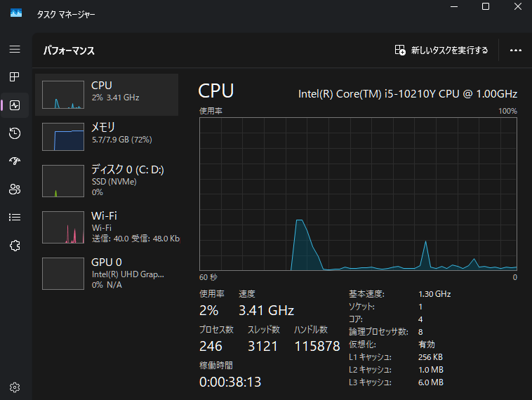Click the L3 cache 6.0 MB value
Viewport: 532px width, 400px height.
point(431,382)
